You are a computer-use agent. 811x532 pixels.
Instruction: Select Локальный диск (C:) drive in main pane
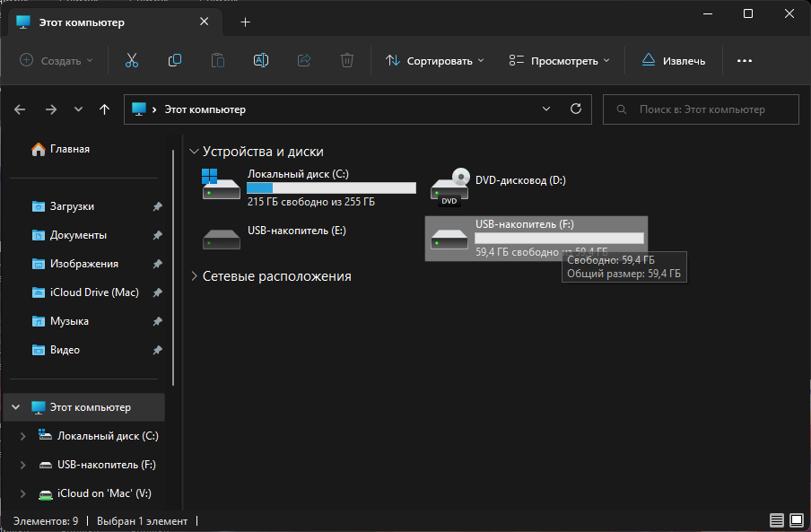click(x=310, y=188)
